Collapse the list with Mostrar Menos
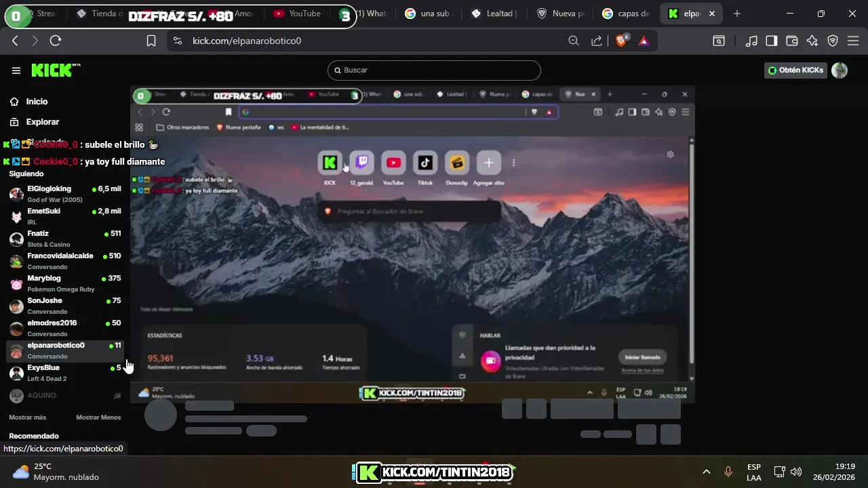 point(98,418)
